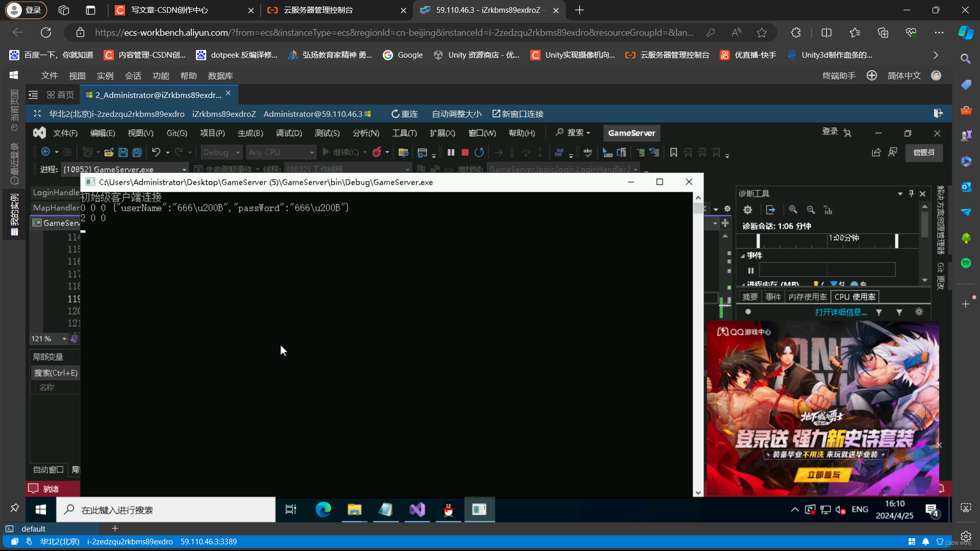Open the 调试(D) menu
Viewport: 980px width, 551px height.
pos(289,133)
